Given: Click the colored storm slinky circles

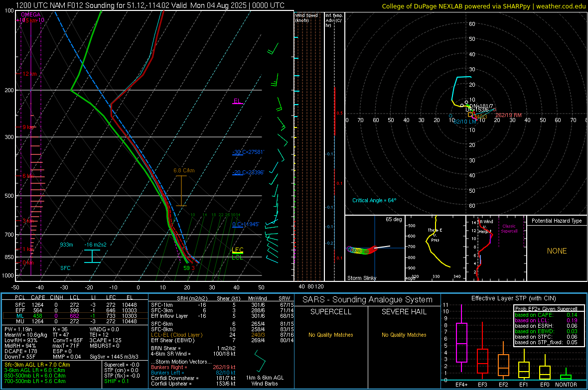Looking at the screenshot, I should coord(362,250).
